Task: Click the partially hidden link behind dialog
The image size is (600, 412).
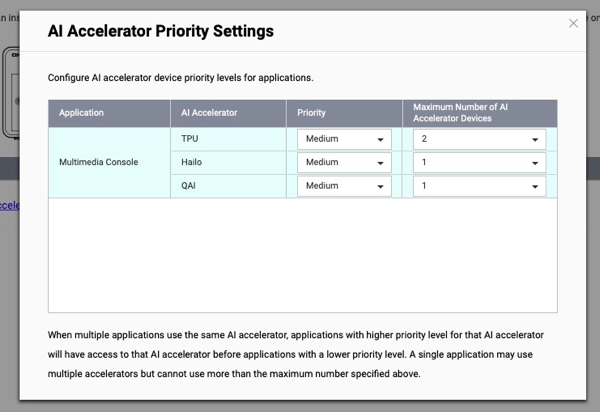Action: click(8, 205)
